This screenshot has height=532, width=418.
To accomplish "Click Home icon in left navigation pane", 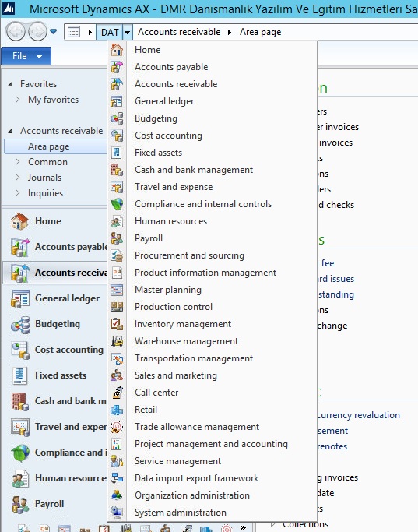I will coord(19,221).
